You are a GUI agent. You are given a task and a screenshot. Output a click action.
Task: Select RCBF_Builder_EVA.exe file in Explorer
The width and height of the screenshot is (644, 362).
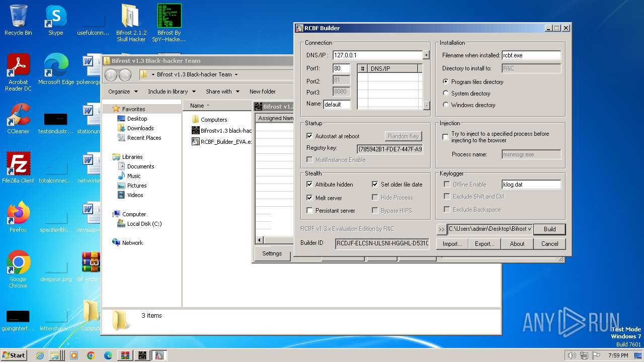(x=222, y=142)
